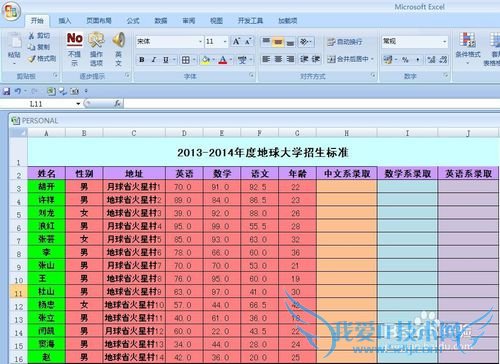This screenshot has height=364, width=500.
Task: Toggle center horizontal alignment
Action: pos(278,59)
